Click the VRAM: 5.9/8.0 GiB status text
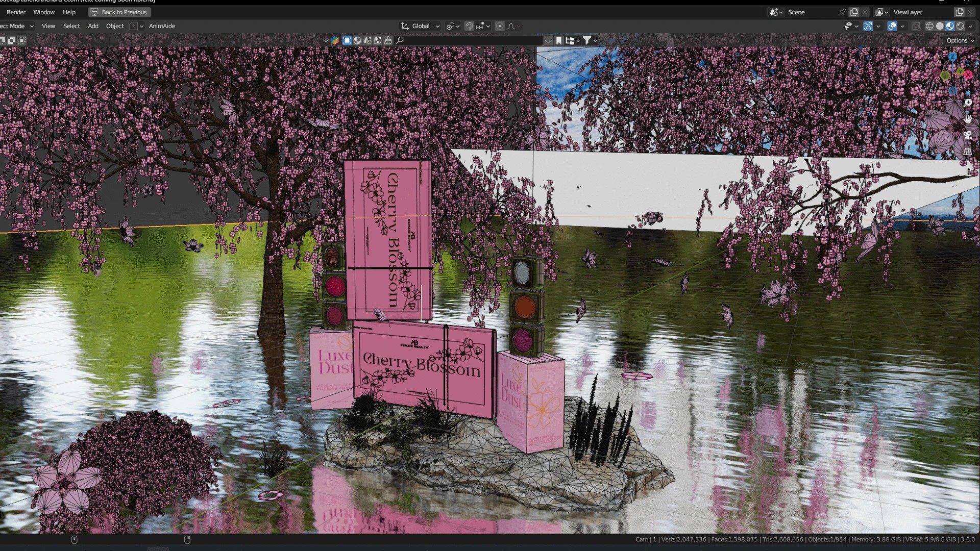This screenshot has width=980, height=551. pos(930,539)
